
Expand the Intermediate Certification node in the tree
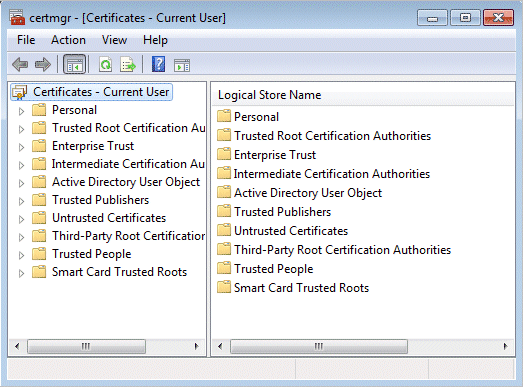[21, 165]
